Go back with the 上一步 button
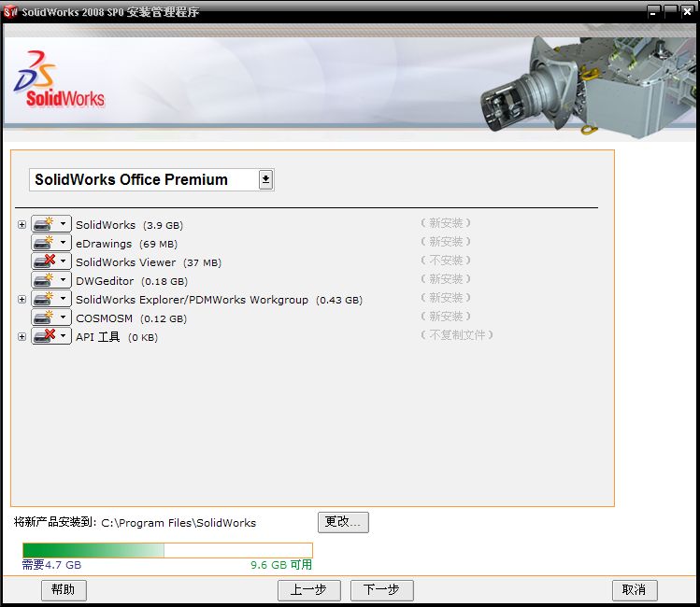 [309, 590]
